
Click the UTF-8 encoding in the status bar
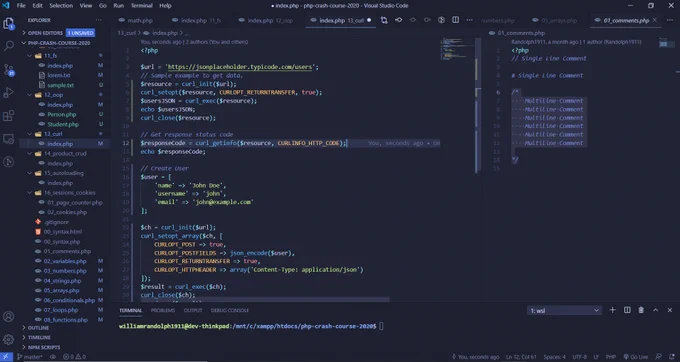[x=579, y=357]
